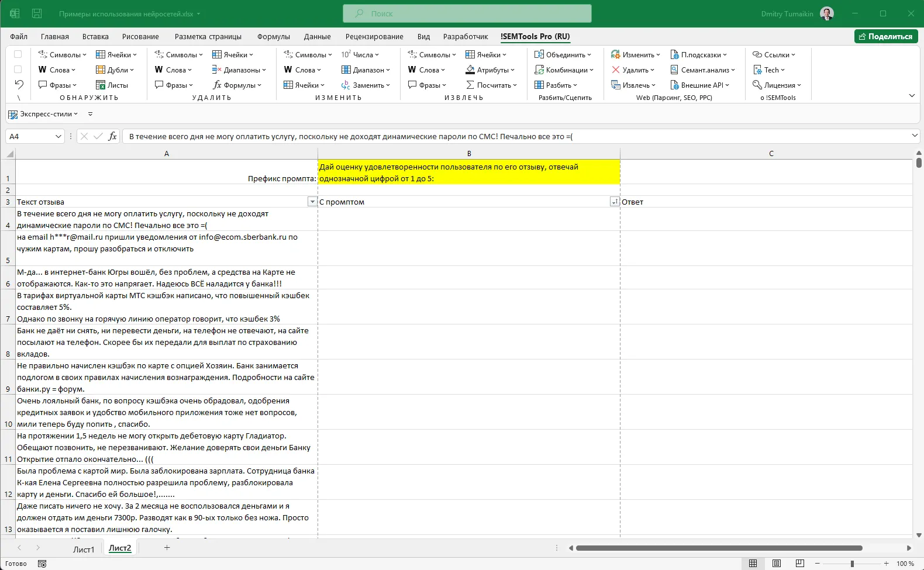The height and width of the screenshot is (570, 924).
Task: Click the Excel autosave icon in the title bar
Action: tap(15, 13)
